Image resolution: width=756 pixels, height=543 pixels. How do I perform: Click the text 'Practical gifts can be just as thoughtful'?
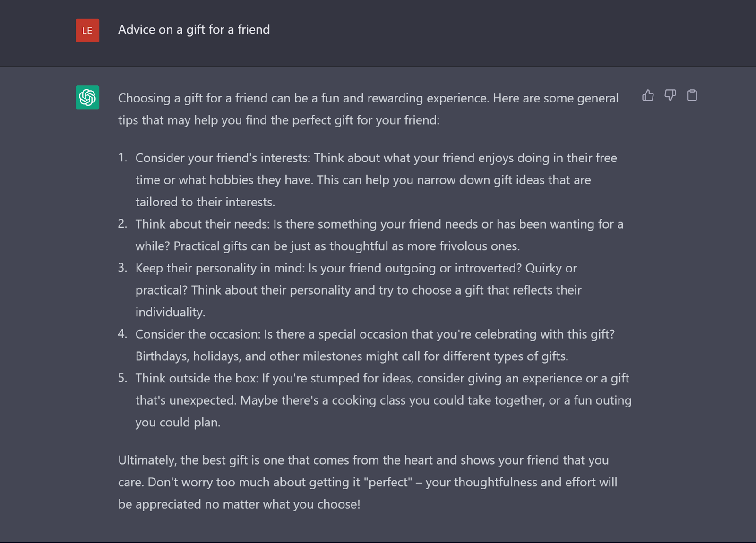point(281,246)
